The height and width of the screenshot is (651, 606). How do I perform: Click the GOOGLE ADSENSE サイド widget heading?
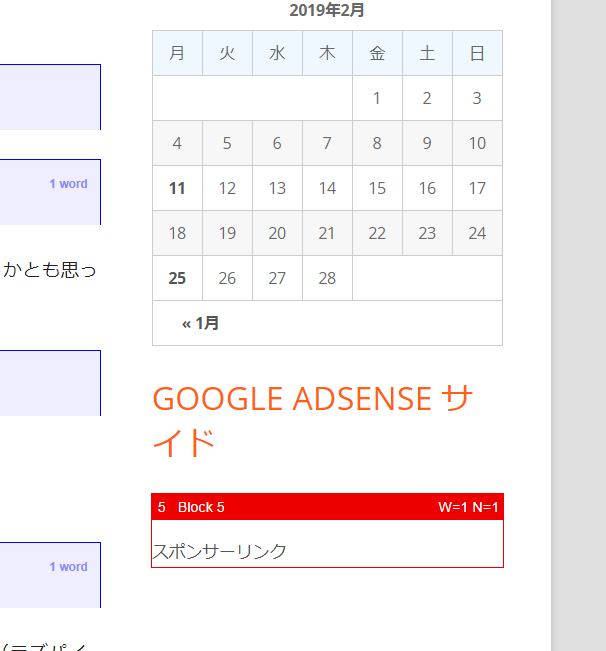tap(313, 420)
